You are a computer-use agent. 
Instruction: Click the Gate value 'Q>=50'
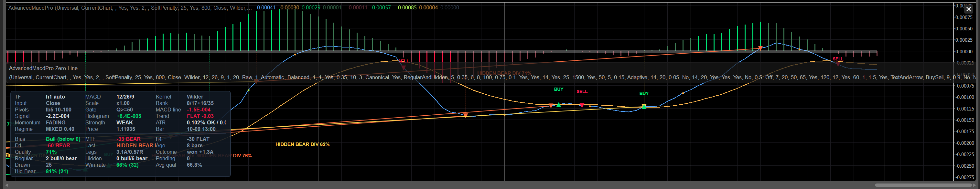(124, 110)
